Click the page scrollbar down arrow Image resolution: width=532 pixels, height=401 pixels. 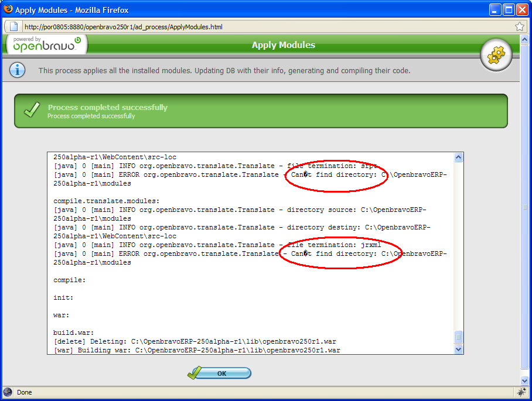[524, 381]
